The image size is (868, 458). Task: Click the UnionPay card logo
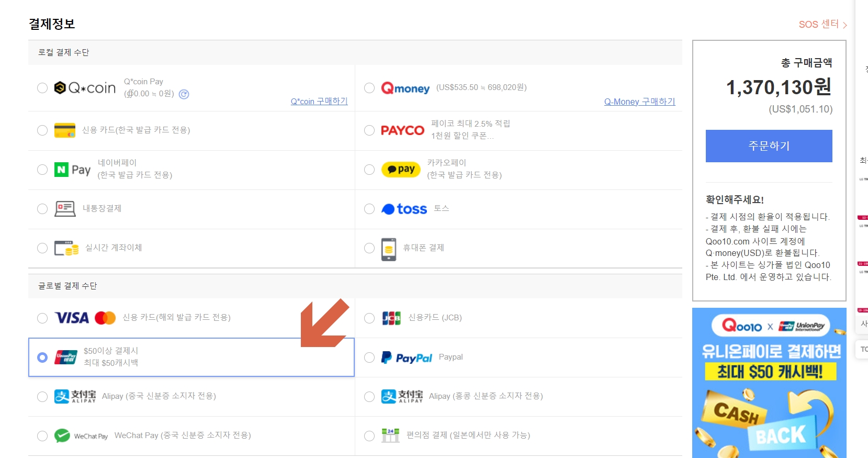point(66,358)
